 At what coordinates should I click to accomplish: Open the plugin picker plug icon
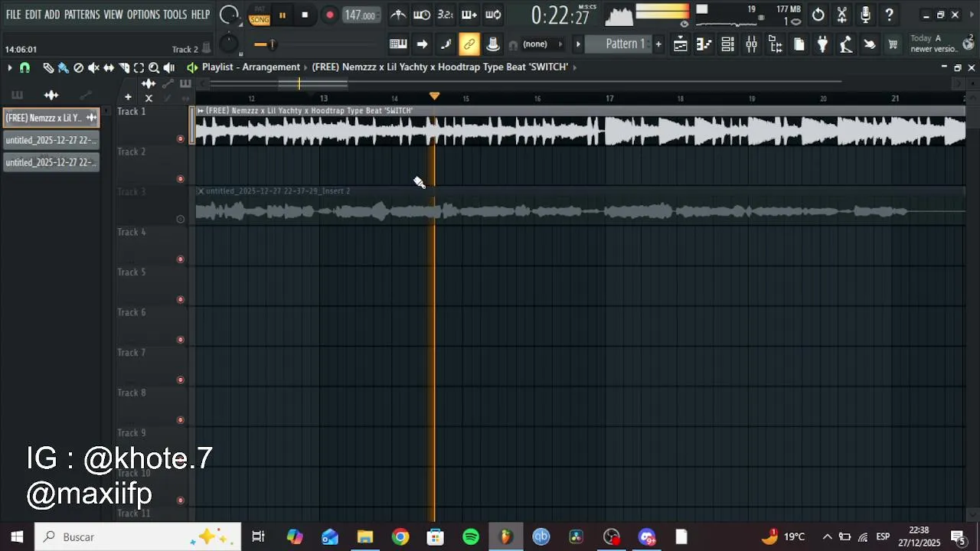822,44
